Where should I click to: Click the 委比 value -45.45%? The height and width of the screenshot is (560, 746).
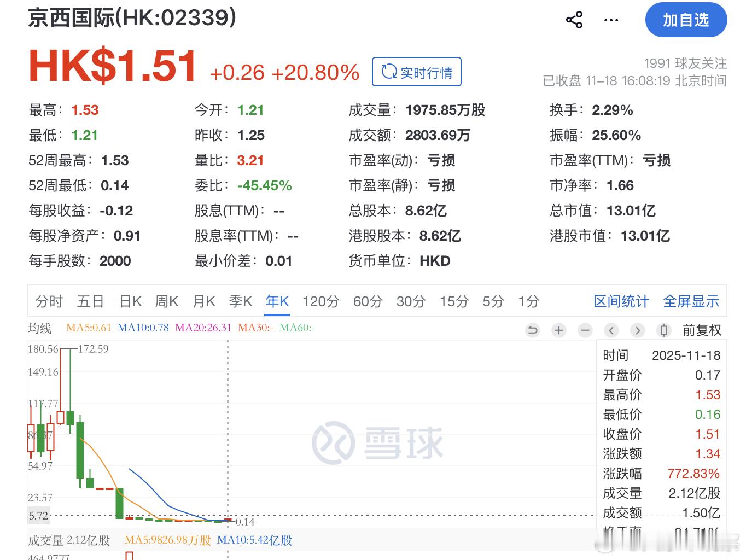(x=264, y=185)
